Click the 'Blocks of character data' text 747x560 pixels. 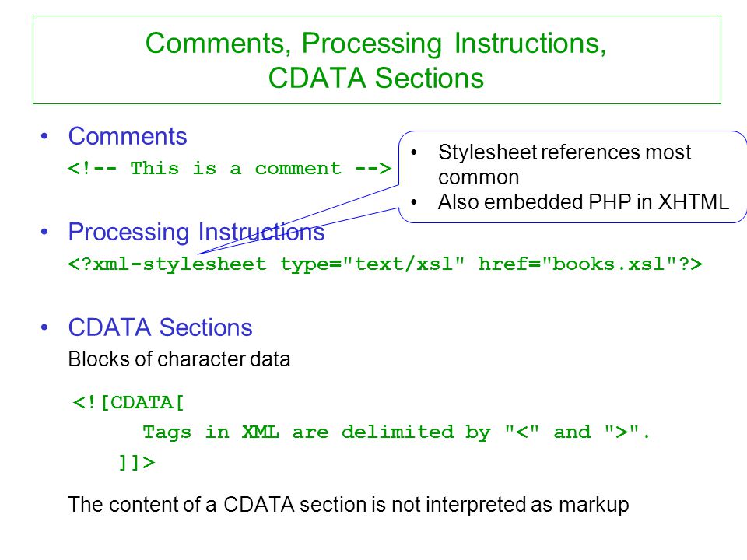pos(179,359)
